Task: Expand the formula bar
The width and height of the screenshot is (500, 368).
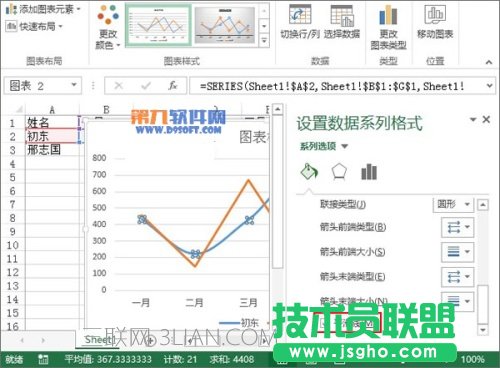Action: [x=489, y=86]
